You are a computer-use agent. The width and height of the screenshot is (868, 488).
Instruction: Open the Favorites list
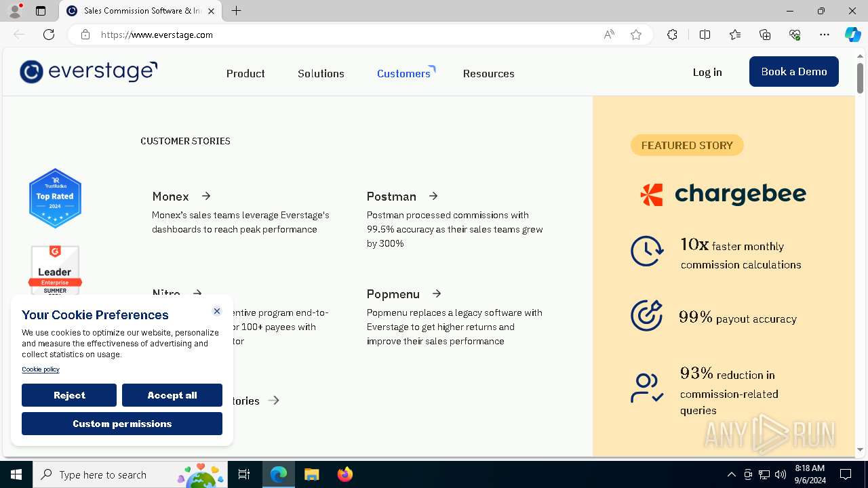tap(735, 35)
